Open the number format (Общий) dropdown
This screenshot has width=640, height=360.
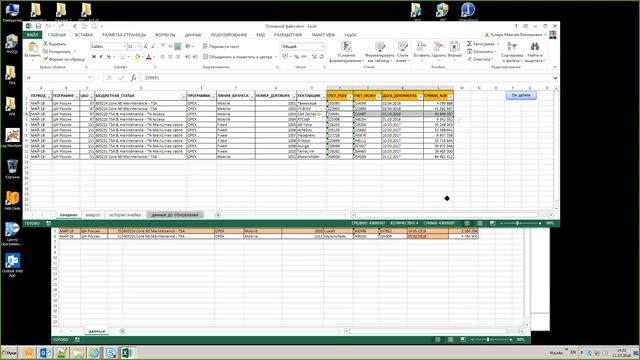(322, 47)
